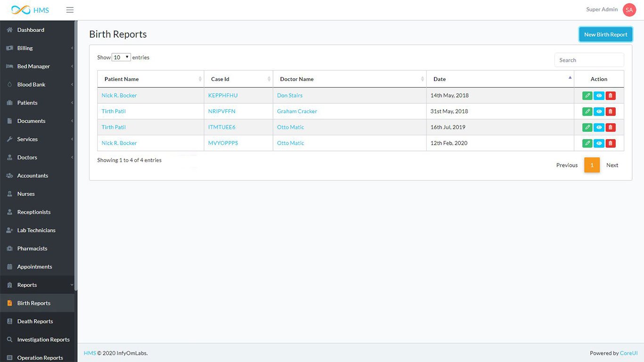Click eye icon for the 31st May, 2018 report
The width and height of the screenshot is (644, 362).
pyautogui.click(x=599, y=112)
